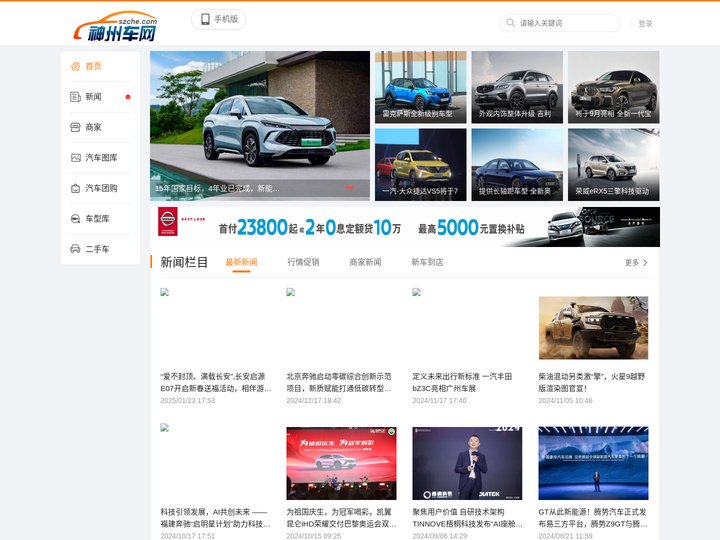
Task: Open the GT从此新能源 腾势 headline
Action: point(593,518)
